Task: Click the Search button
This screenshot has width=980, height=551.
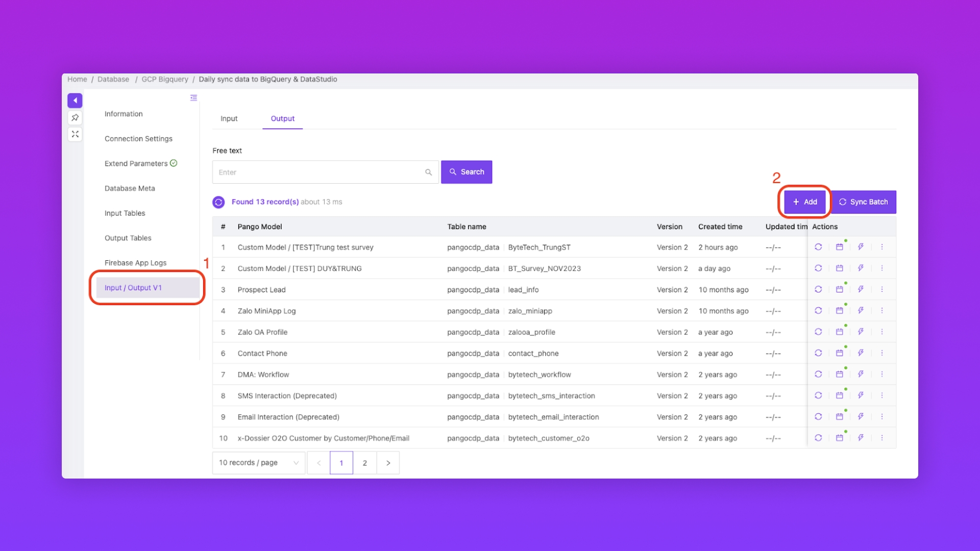Action: coord(467,172)
